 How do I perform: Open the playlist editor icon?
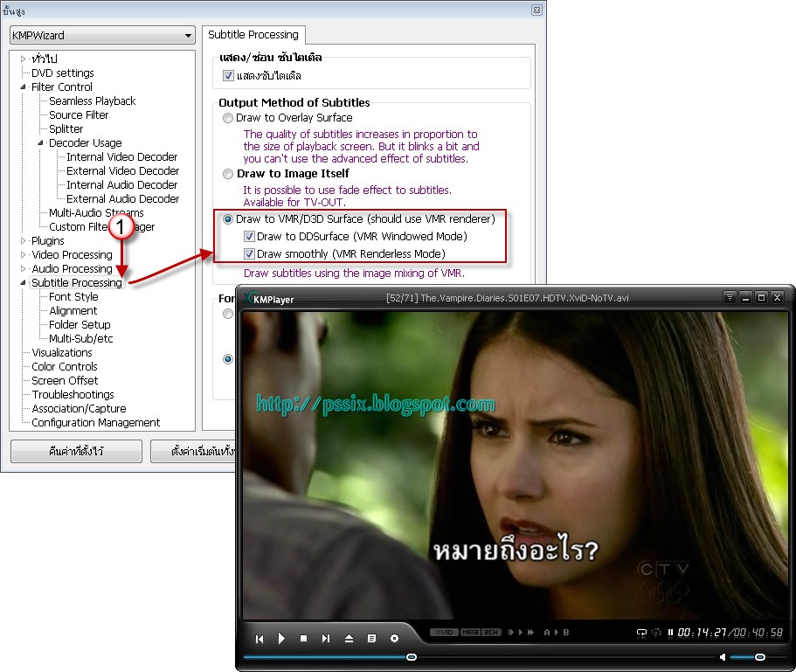[371, 639]
